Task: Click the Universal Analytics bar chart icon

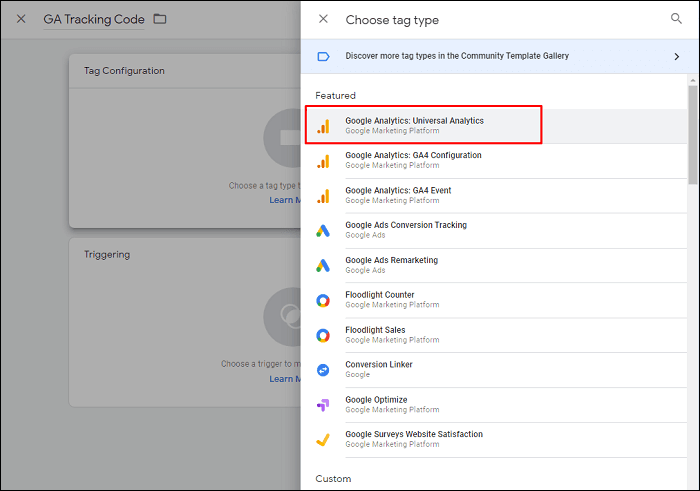Action: (x=323, y=126)
